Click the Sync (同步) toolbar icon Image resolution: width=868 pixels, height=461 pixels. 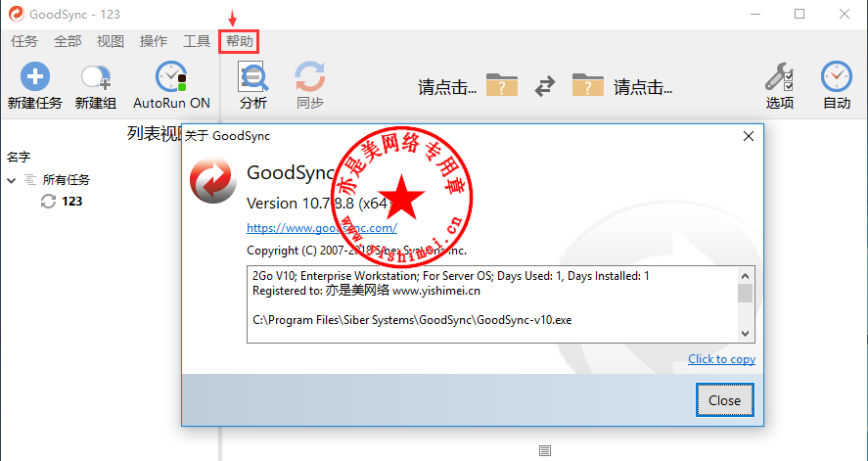pos(310,77)
